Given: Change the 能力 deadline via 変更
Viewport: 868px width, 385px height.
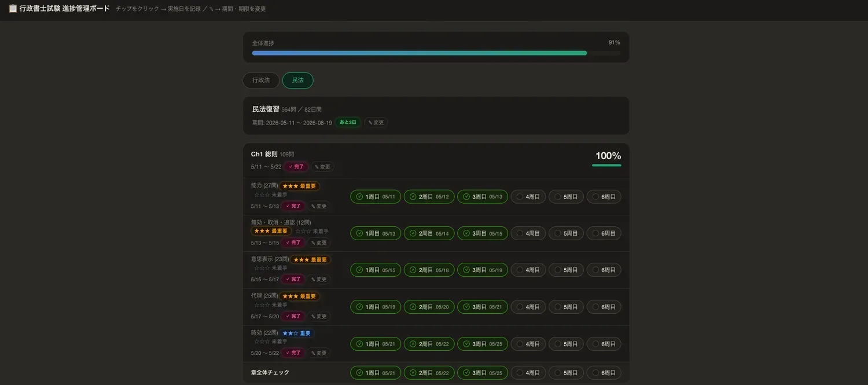Looking at the screenshot, I should tap(318, 206).
